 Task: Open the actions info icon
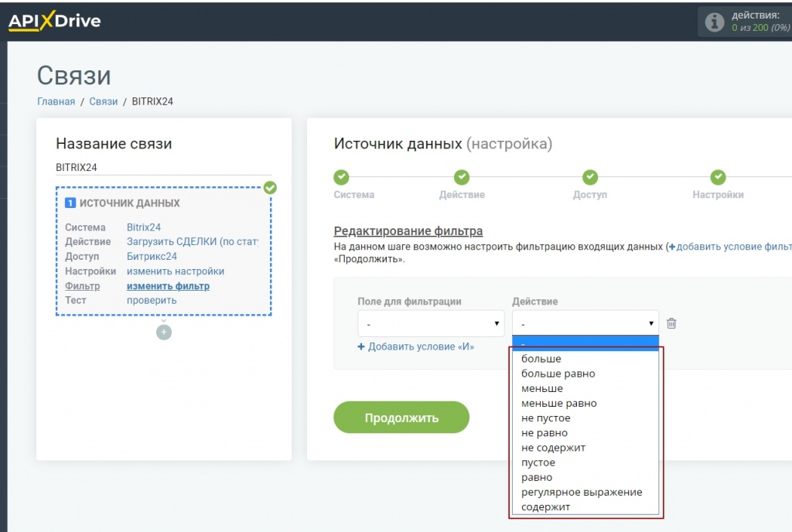(714, 22)
